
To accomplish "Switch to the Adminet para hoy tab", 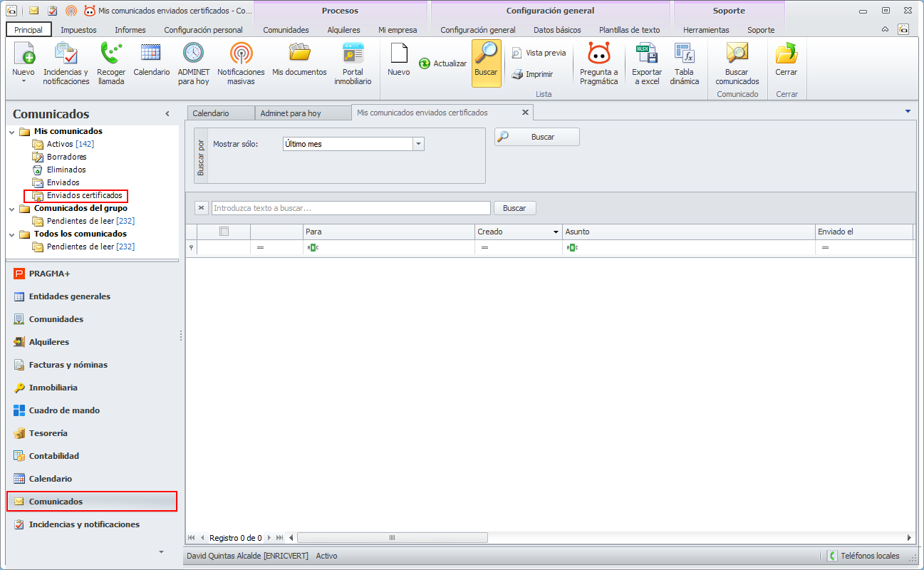I will 291,113.
